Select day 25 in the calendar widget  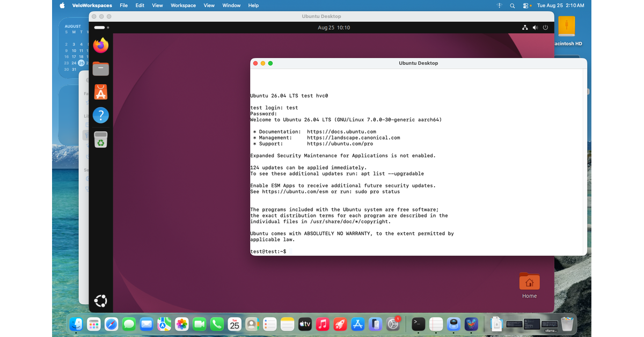click(x=81, y=63)
